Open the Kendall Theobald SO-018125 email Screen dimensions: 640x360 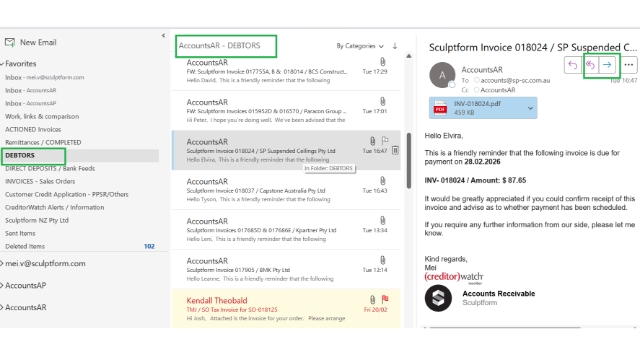click(x=286, y=309)
